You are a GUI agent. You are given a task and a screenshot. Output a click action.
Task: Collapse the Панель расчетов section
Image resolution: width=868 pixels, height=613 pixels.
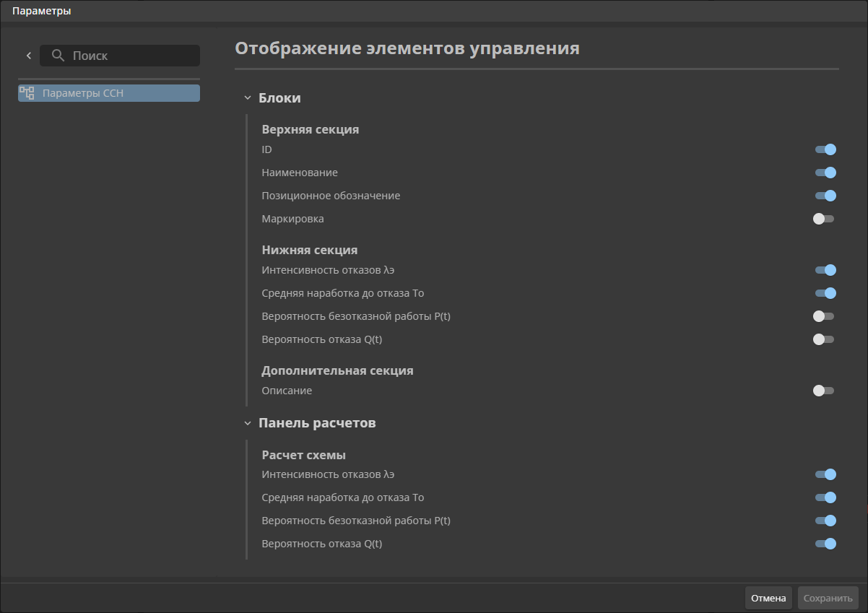coord(248,423)
